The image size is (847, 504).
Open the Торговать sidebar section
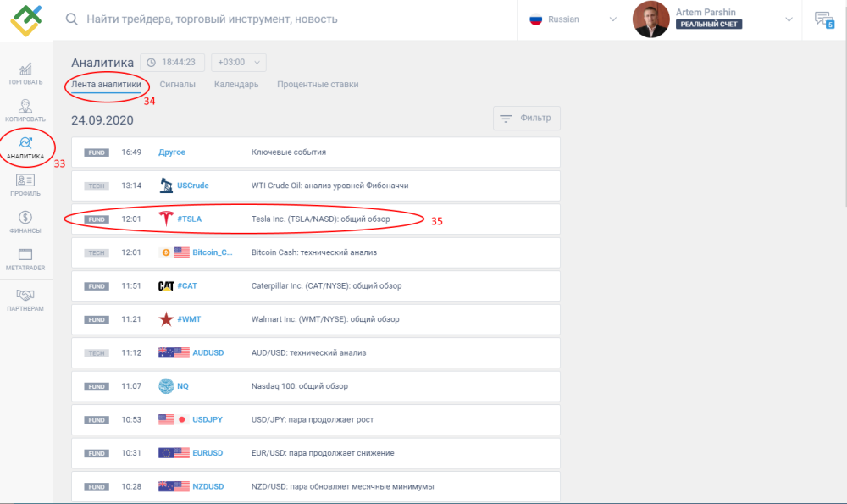[x=25, y=74]
